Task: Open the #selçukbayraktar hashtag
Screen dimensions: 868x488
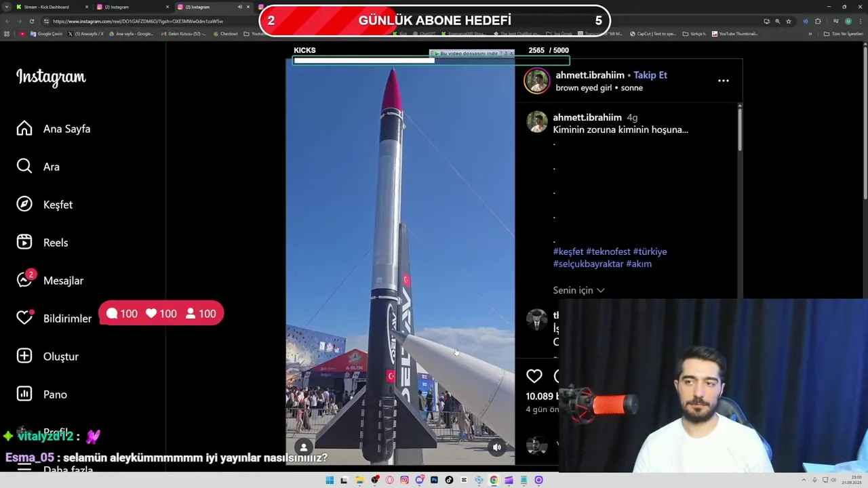Action: [589, 264]
